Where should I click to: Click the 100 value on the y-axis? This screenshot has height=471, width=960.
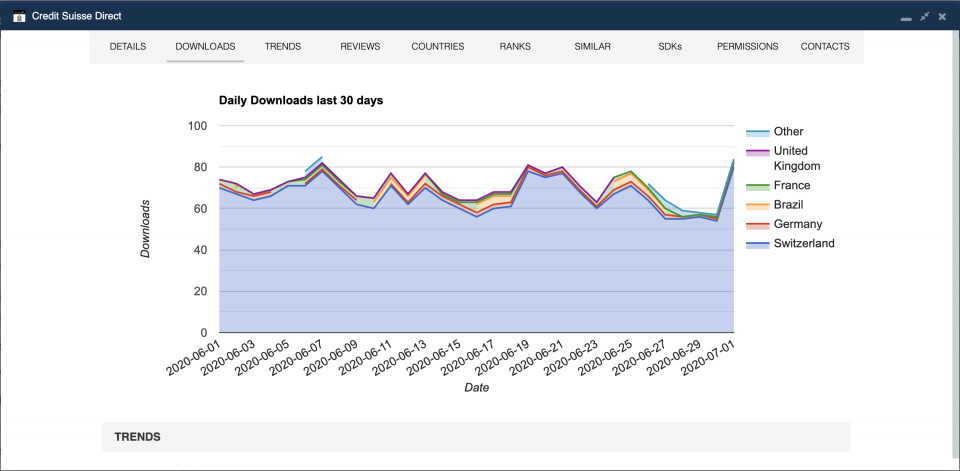[x=197, y=126]
